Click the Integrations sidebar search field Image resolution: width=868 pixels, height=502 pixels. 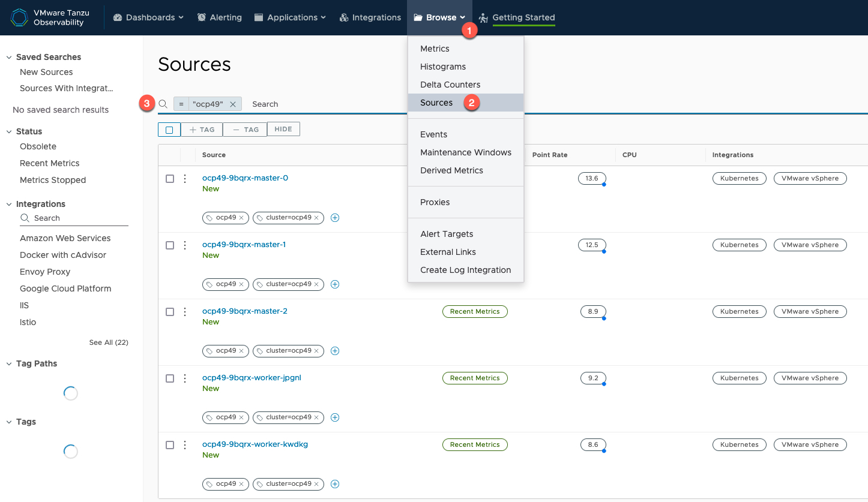74,218
